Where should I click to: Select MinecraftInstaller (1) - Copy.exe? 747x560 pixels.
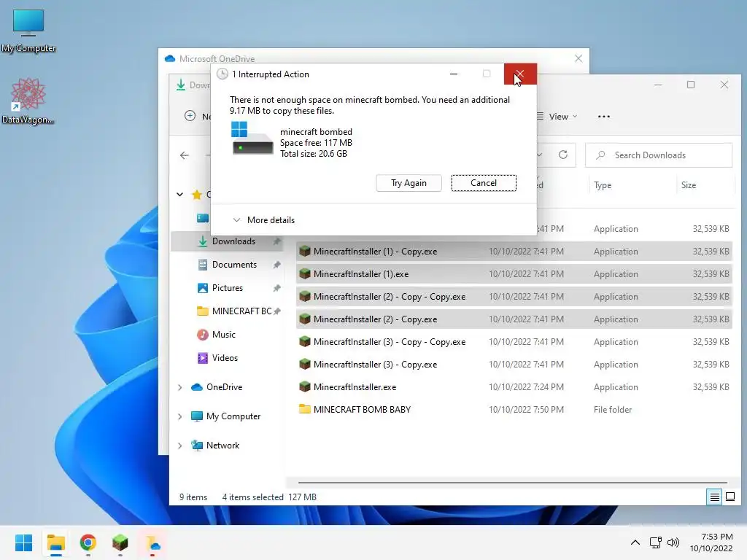pos(514,252)
